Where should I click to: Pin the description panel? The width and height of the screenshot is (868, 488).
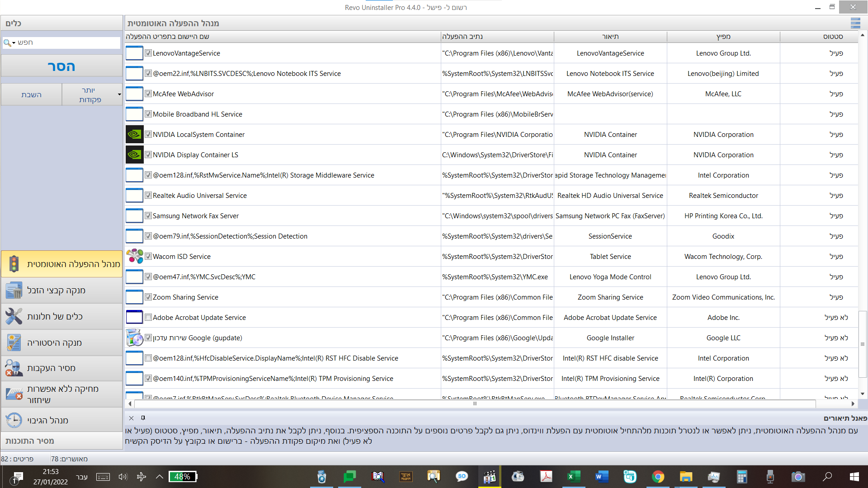[143, 418]
